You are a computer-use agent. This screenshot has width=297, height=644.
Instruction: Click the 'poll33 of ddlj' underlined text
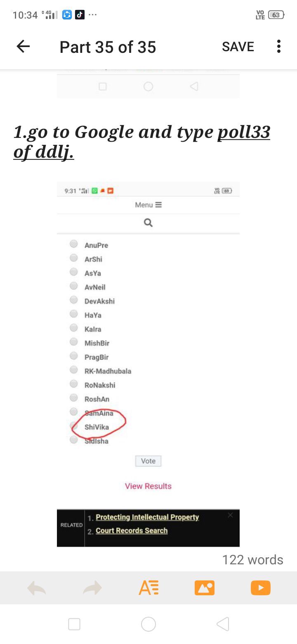142,142
